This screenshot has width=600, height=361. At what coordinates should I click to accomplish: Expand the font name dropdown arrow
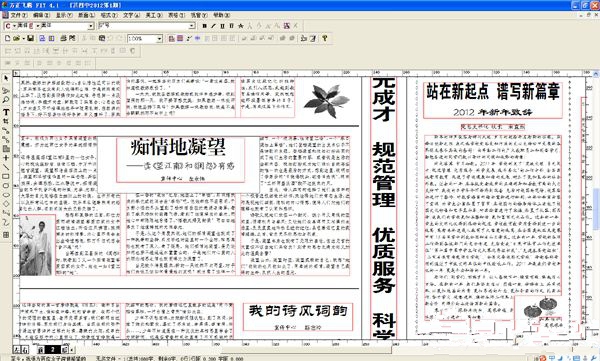tap(91, 26)
